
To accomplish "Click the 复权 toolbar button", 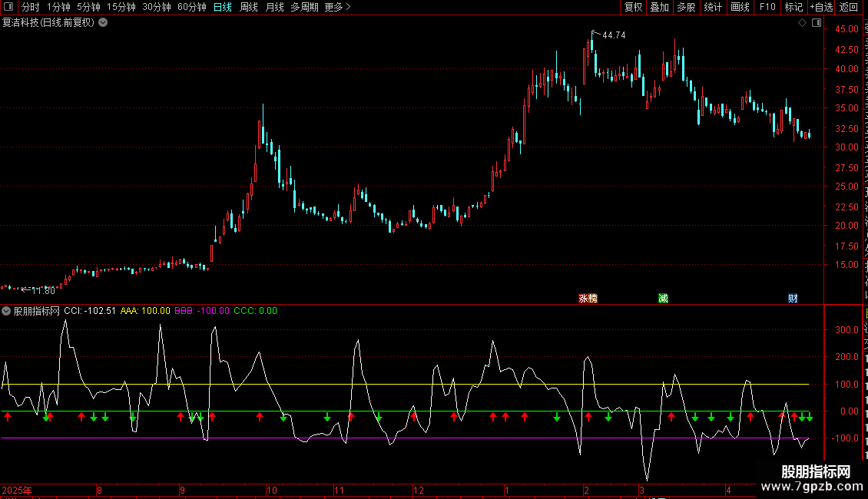I will pyautogui.click(x=633, y=7).
